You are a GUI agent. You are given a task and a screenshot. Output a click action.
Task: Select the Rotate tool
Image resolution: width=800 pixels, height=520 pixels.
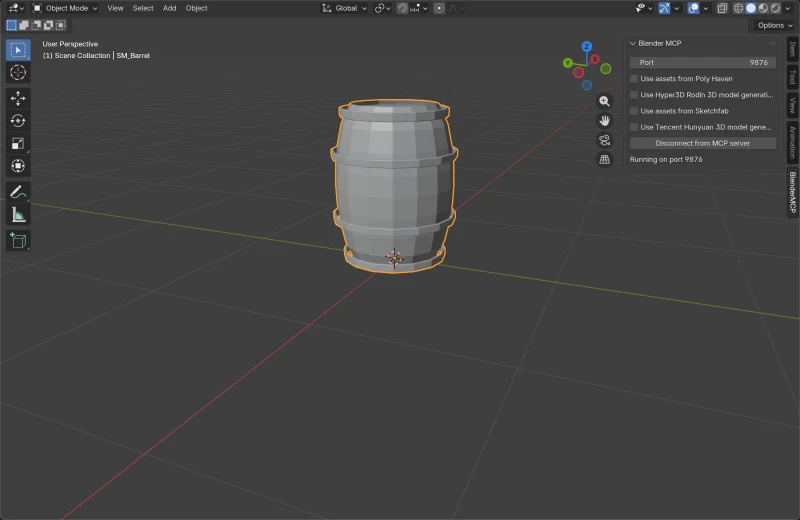[x=18, y=120]
